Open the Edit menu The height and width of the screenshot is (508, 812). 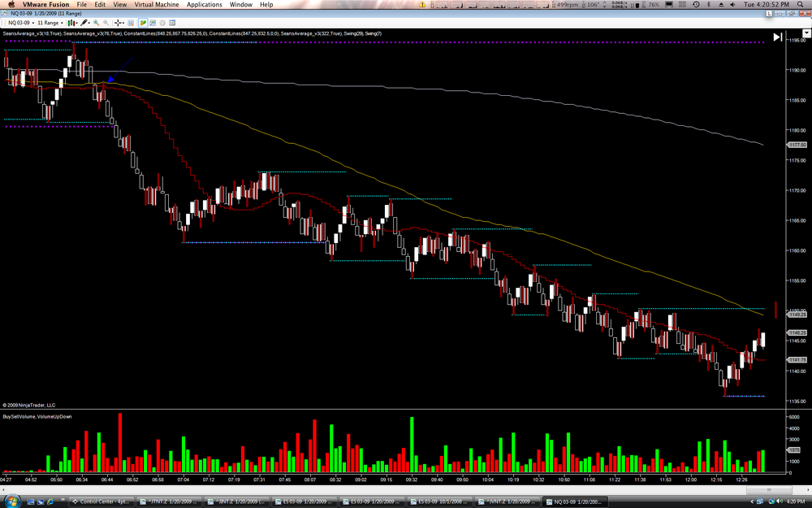100,4
